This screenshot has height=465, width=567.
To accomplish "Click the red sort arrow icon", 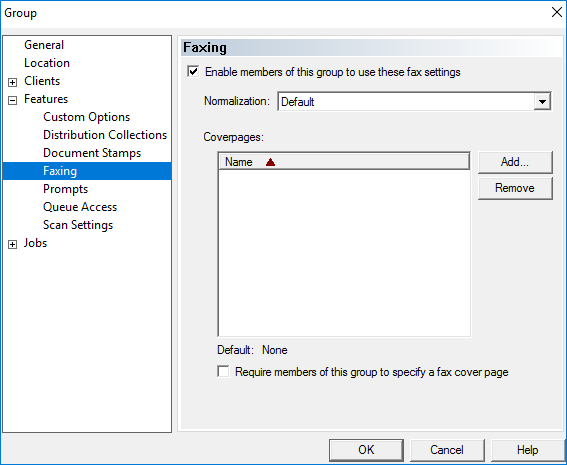I will point(270,162).
